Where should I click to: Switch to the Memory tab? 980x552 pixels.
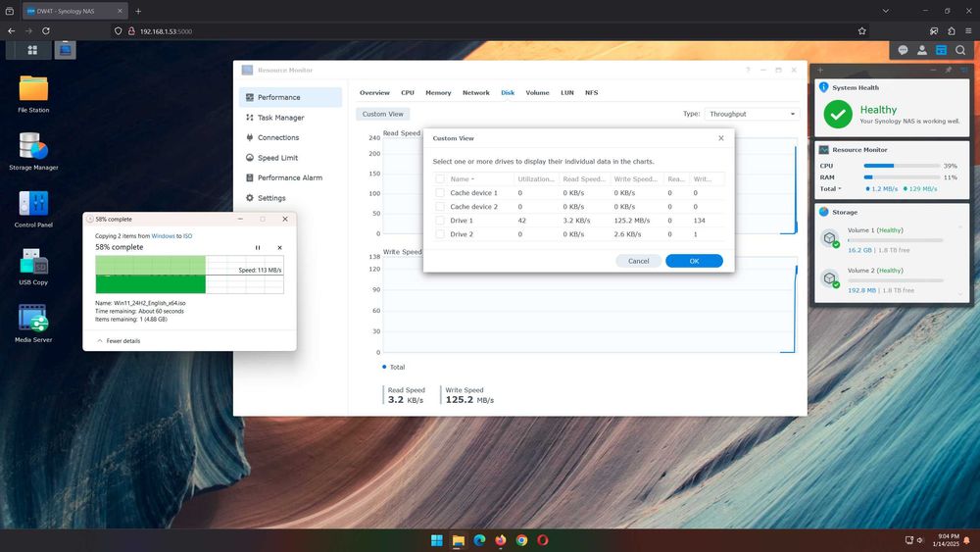438,92
